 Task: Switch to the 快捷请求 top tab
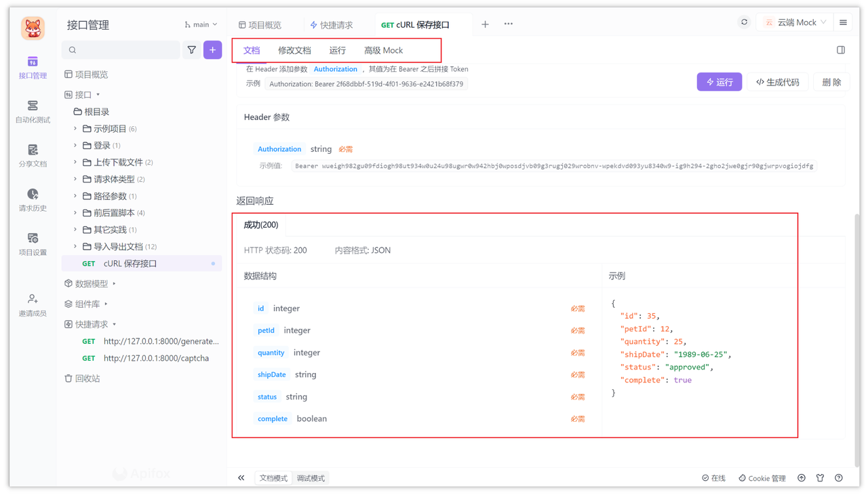pyautogui.click(x=332, y=24)
